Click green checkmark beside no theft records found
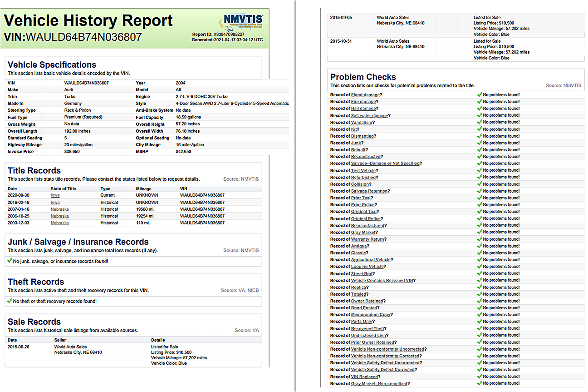 10,301
